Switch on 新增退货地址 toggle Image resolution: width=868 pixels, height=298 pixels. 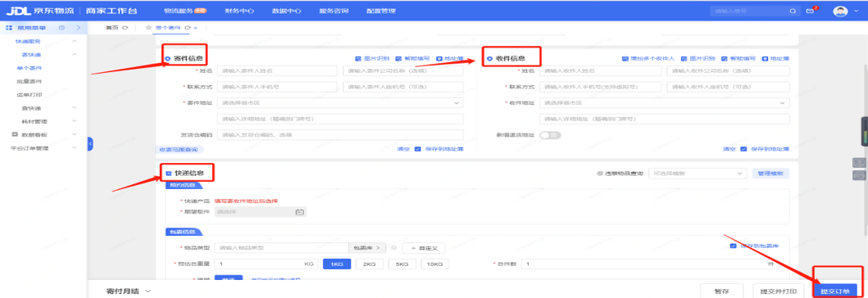tap(550, 134)
